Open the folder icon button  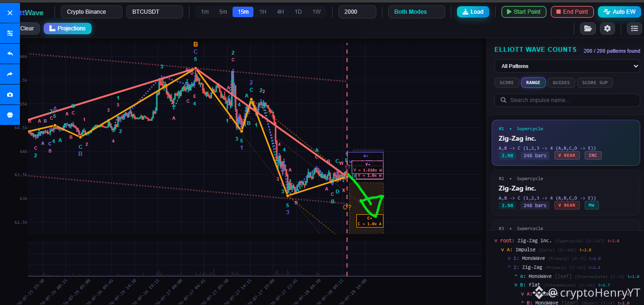coord(588,29)
